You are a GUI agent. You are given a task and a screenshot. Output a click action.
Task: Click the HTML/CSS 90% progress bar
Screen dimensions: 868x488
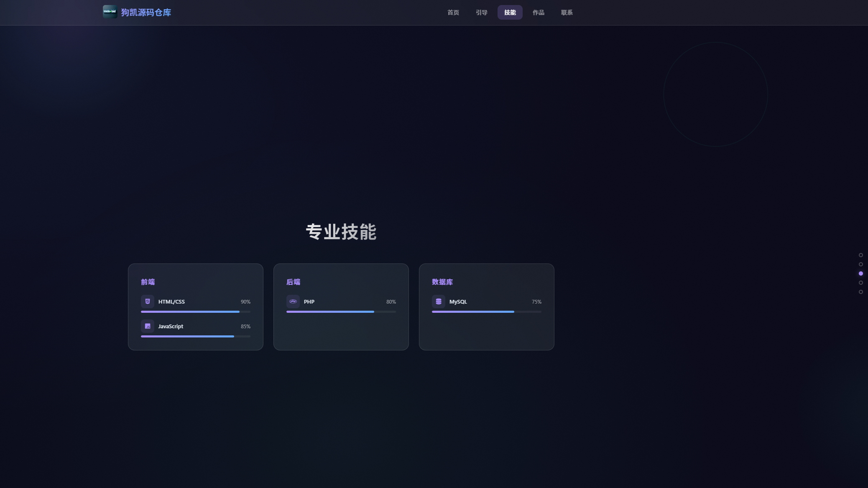(196, 312)
